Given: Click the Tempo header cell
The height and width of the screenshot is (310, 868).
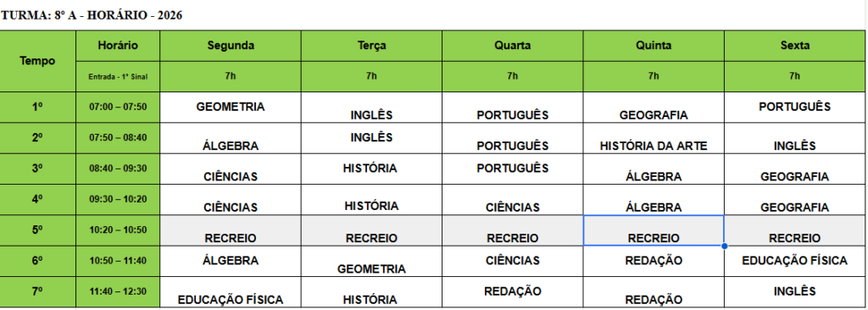Looking at the screenshot, I should [37, 62].
